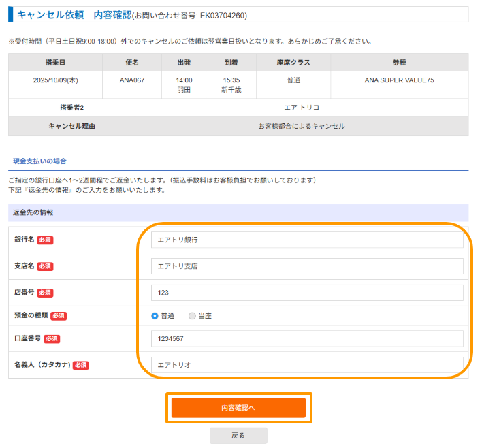Click the 必須 badge beside 店番号
482x448 pixels.
pos(46,293)
